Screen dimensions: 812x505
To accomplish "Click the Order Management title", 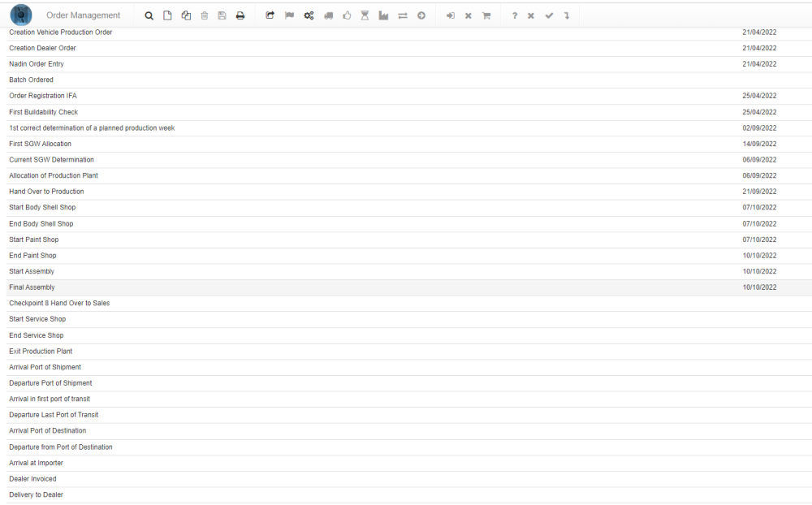I will click(84, 15).
